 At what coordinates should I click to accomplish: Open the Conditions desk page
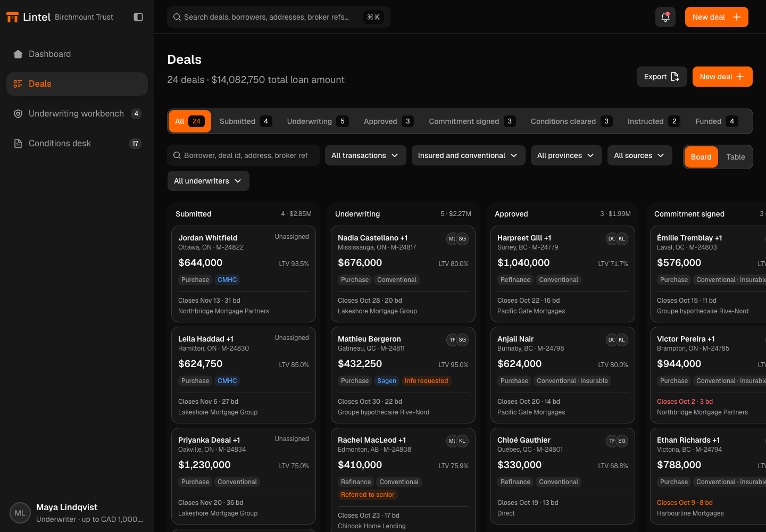[77, 143]
